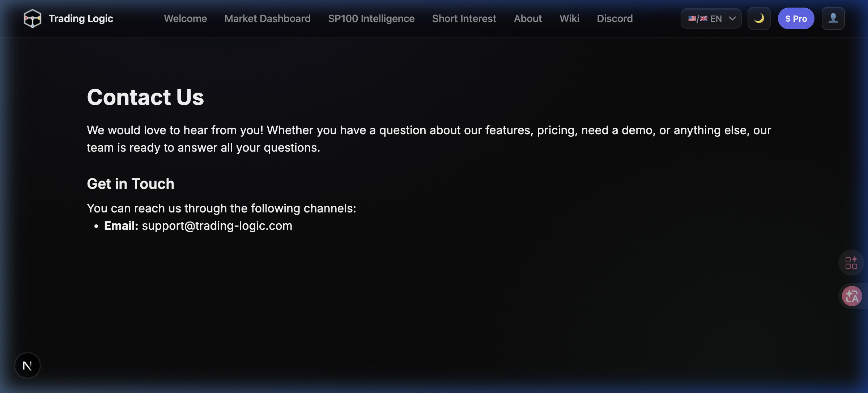The width and height of the screenshot is (868, 393).
Task: Open the About page link
Action: (x=528, y=18)
